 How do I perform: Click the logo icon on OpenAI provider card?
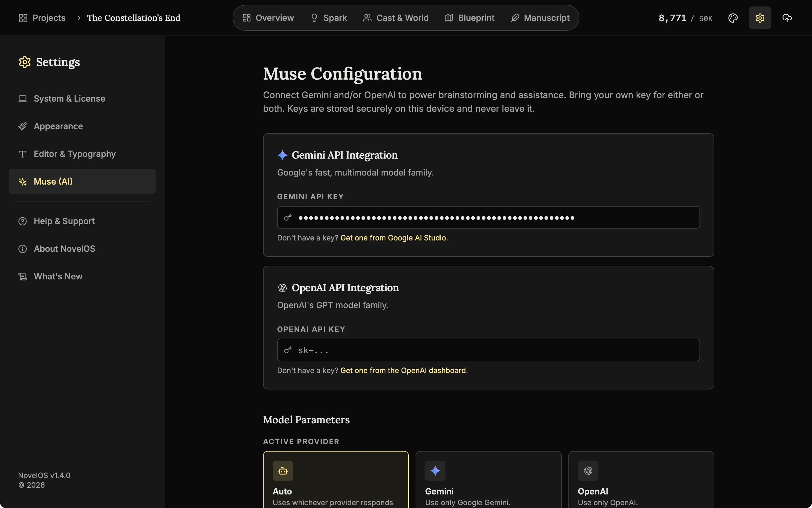pos(588,471)
